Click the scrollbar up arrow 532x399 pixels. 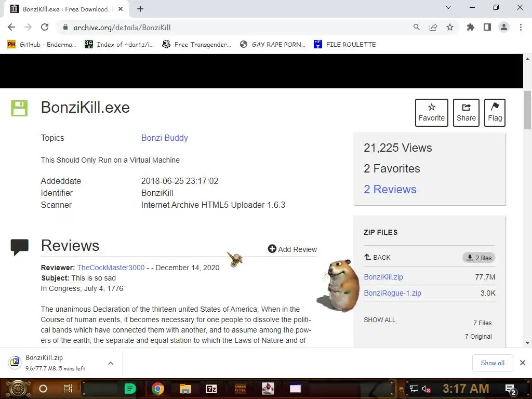tap(527, 59)
